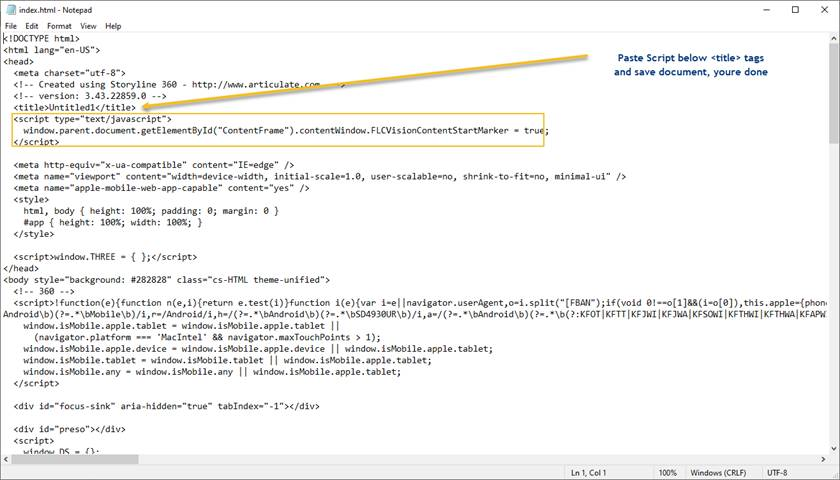840x480 pixels.
Task: Maximize the Notepad window
Action: coord(796,10)
